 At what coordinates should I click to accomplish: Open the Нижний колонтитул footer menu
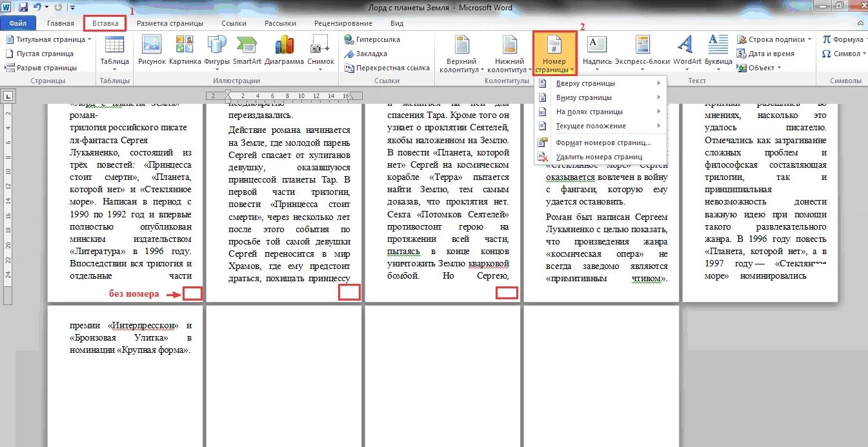pyautogui.click(x=509, y=54)
